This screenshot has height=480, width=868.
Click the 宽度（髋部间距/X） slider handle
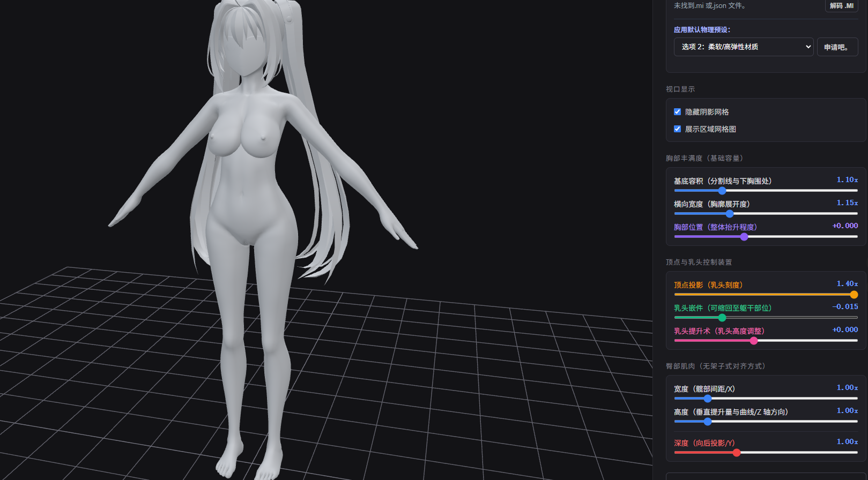click(x=708, y=399)
